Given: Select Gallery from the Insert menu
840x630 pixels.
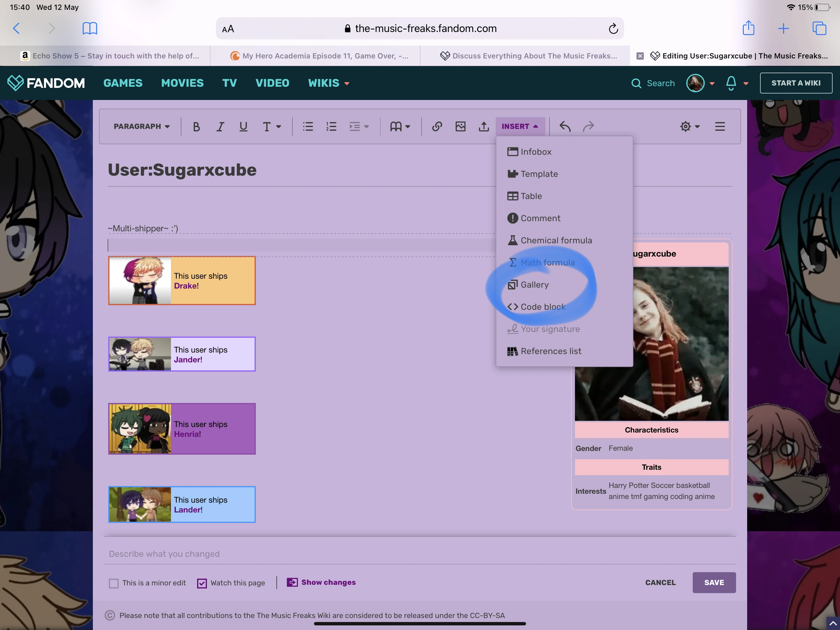Looking at the screenshot, I should pos(534,285).
